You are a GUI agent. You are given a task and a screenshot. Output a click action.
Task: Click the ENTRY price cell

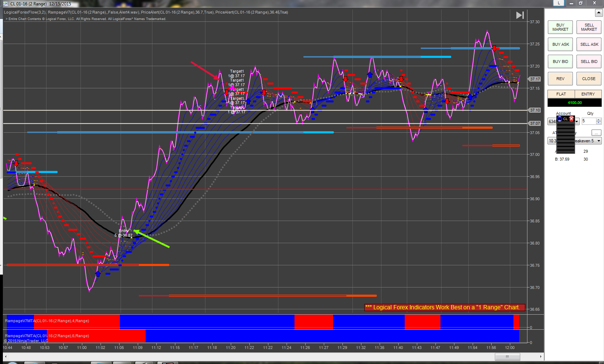point(588,94)
